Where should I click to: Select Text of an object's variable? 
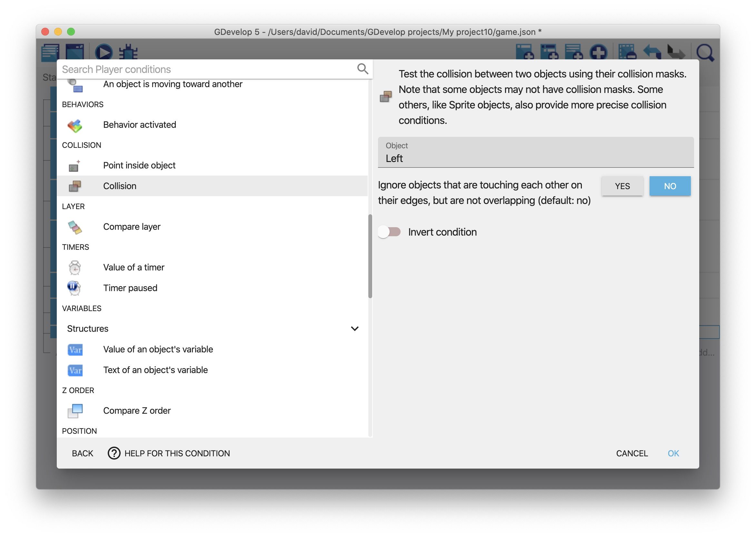pos(155,370)
